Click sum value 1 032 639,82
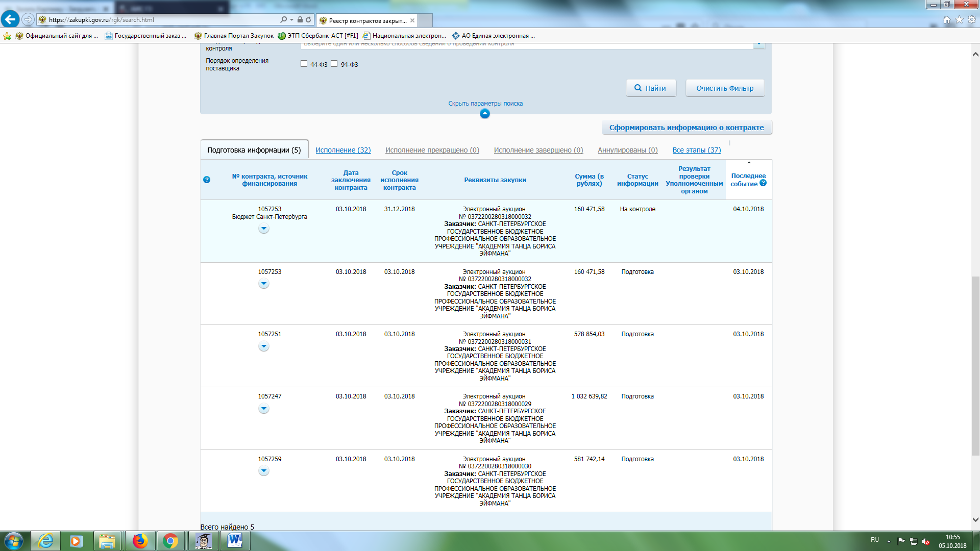Screen dimensions: 980x551 [589, 396]
